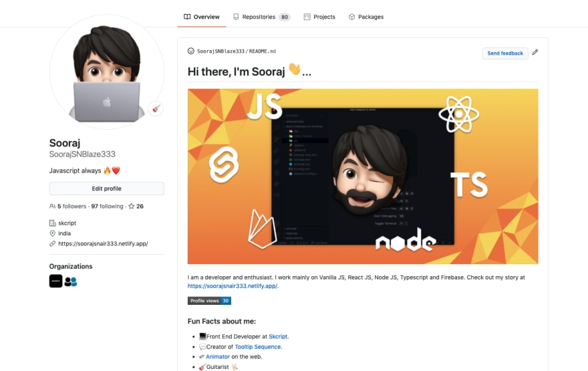The image size is (588, 371).
Task: Click the Send feedback button
Action: 504,53
